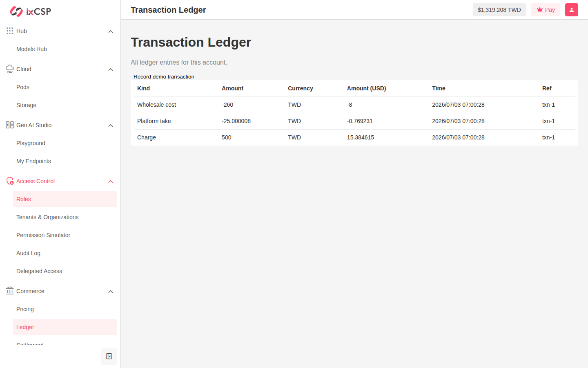588x368 pixels.
Task: Select Ledger in Commerce menu
Action: (x=65, y=327)
